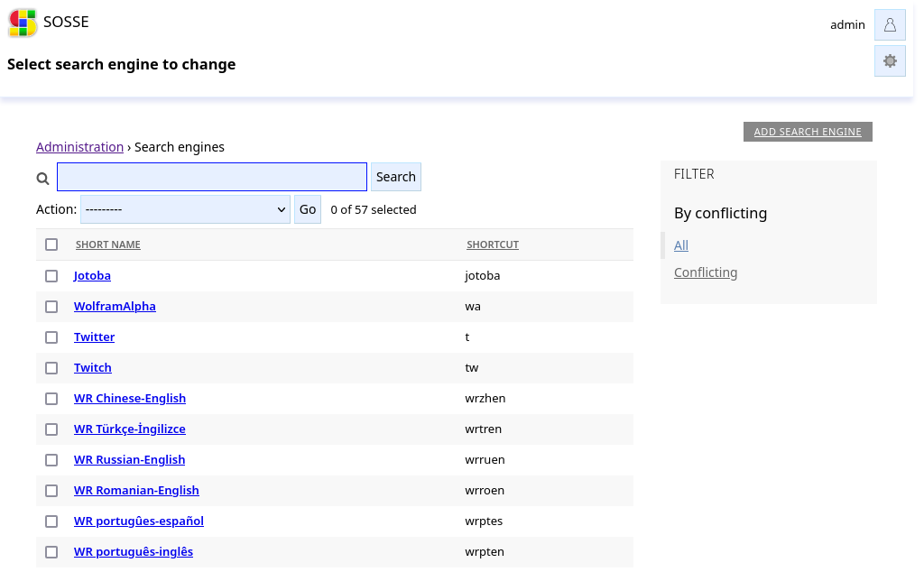
Task: Check the WR Türkçe-İngilizce row checkbox
Action: pos(51,429)
